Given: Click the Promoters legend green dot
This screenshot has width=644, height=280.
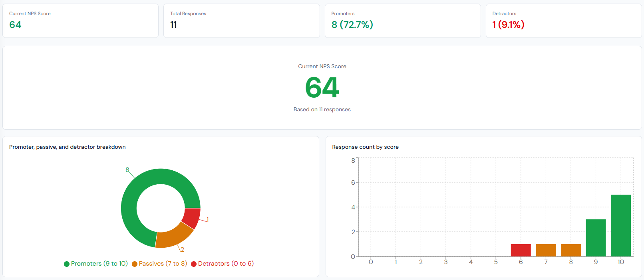Looking at the screenshot, I should point(67,264).
